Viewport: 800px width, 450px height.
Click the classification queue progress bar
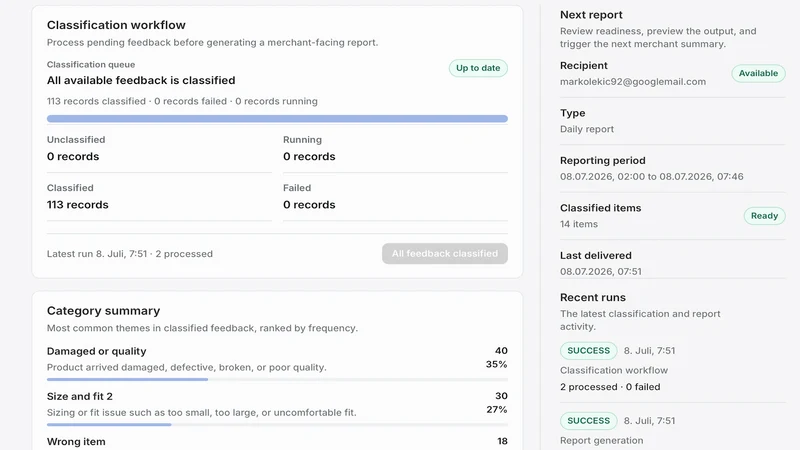[x=277, y=119]
